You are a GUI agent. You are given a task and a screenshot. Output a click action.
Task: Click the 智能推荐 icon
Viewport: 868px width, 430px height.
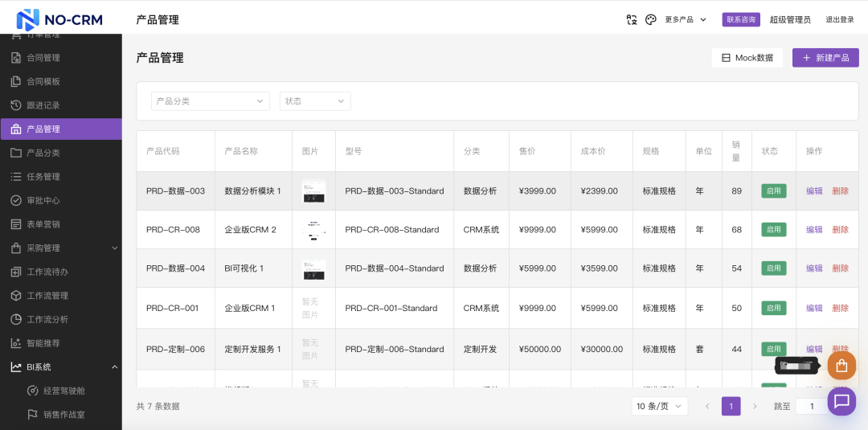(x=16, y=343)
